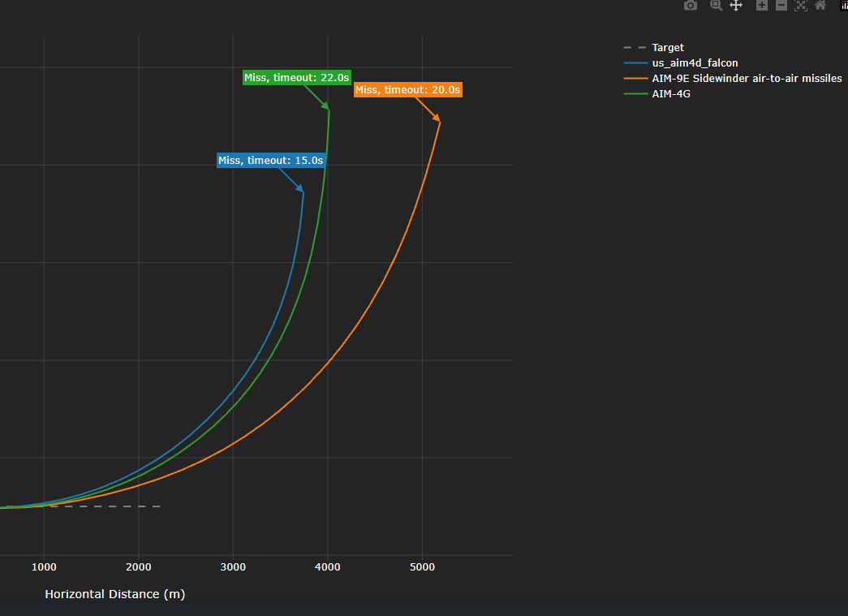848x616 pixels.
Task: Click the Autoscale icon
Action: pos(801,6)
